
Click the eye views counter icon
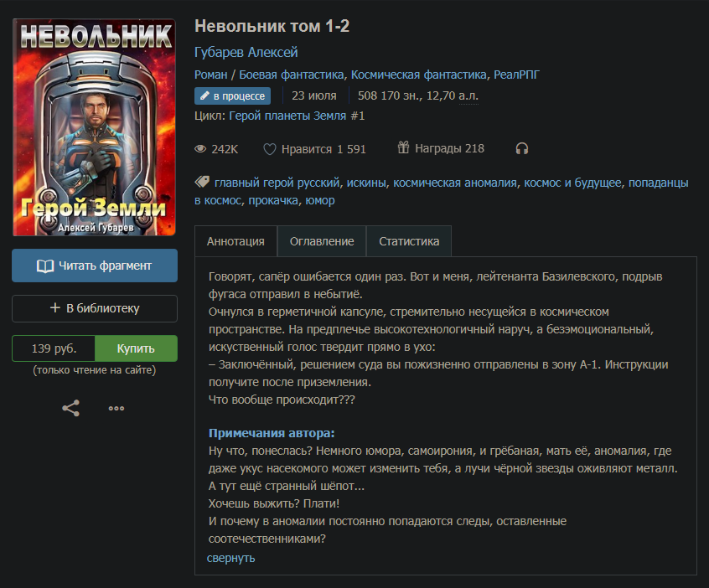(200, 149)
